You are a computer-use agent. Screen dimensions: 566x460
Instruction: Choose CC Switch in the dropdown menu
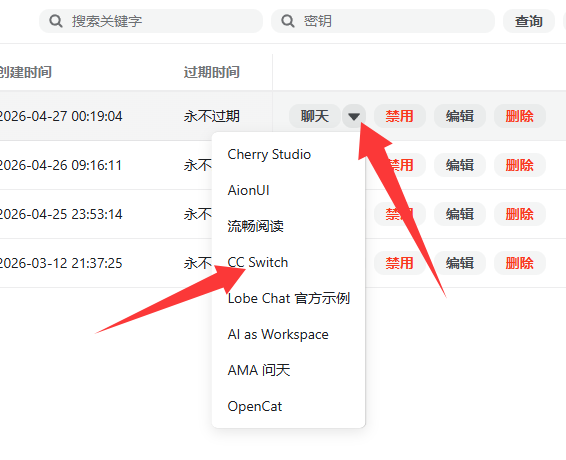click(x=288, y=262)
